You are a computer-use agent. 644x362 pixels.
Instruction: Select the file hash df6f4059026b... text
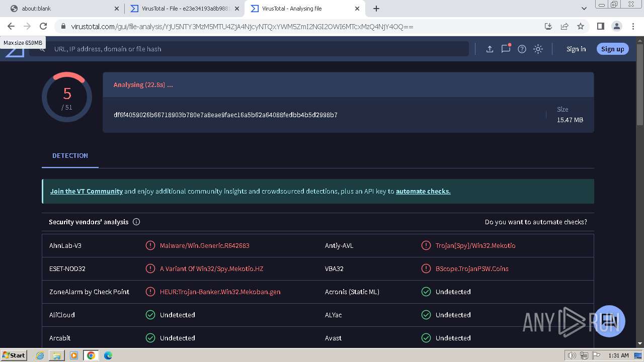tap(225, 115)
